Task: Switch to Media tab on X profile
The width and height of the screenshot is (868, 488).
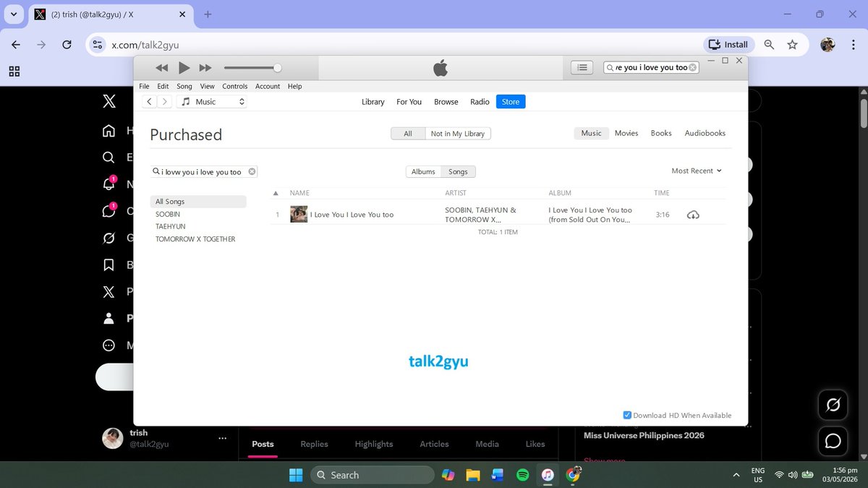Action: (x=488, y=444)
